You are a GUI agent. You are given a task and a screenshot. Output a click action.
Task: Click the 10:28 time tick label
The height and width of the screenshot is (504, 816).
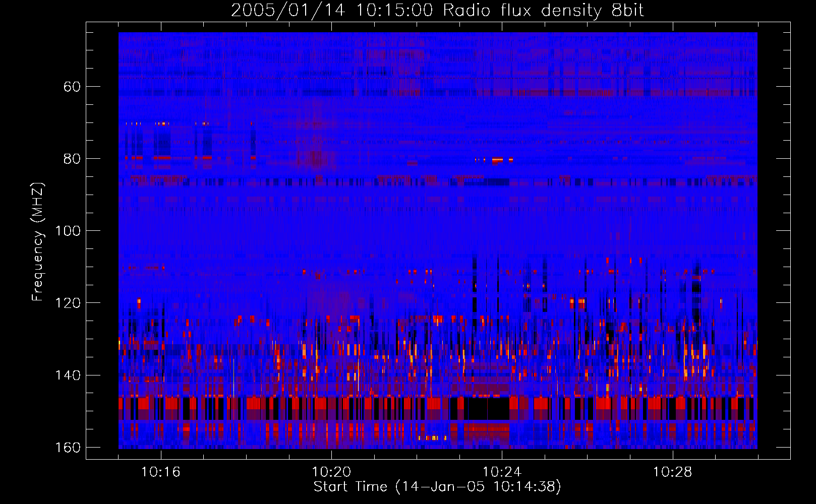pyautogui.click(x=672, y=472)
